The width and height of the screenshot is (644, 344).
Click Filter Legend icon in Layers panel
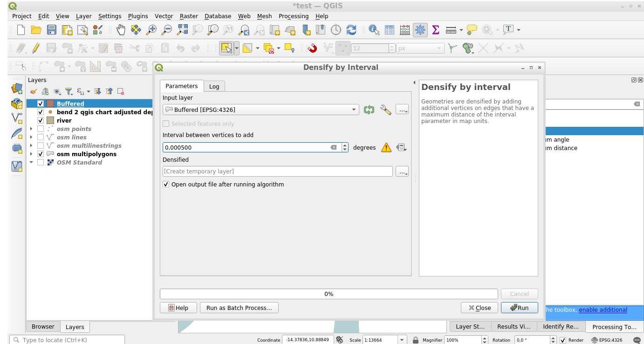tap(69, 91)
